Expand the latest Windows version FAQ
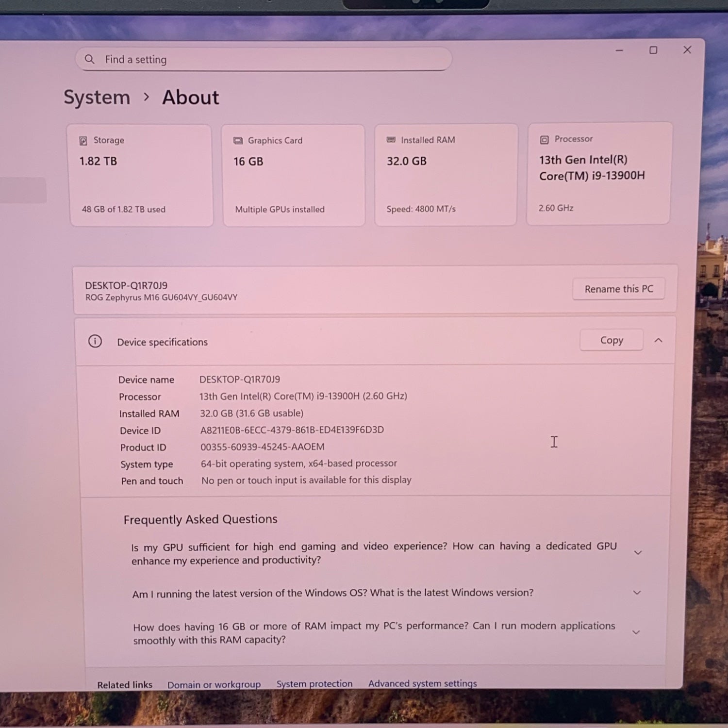Image resolution: width=728 pixels, height=728 pixels. (637, 593)
